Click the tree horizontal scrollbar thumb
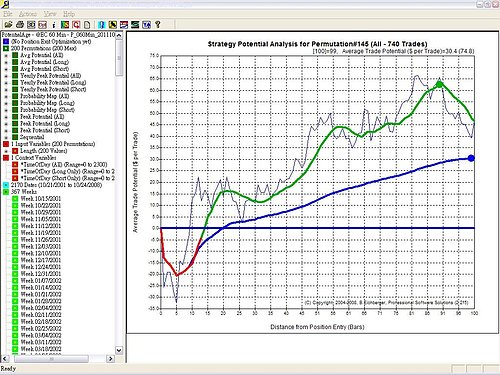 point(51,359)
